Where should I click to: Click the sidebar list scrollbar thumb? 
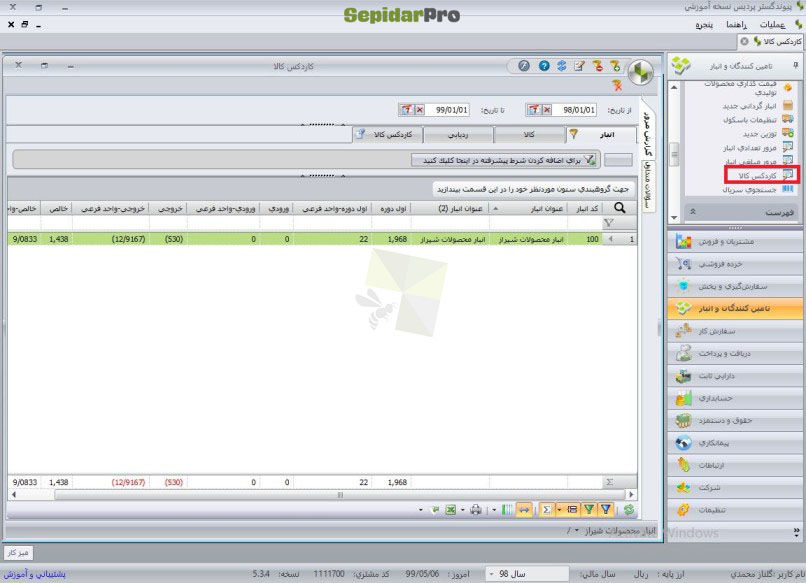click(x=674, y=153)
